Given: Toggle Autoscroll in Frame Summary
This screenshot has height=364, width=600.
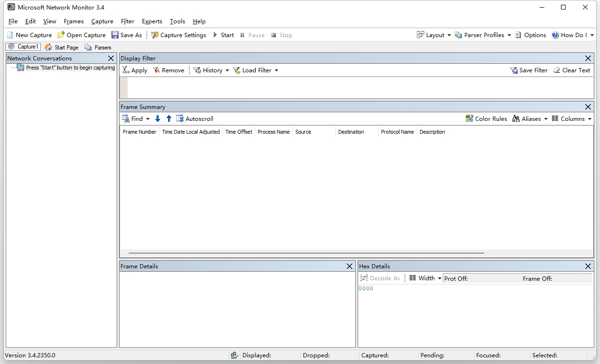Looking at the screenshot, I should pos(195,118).
